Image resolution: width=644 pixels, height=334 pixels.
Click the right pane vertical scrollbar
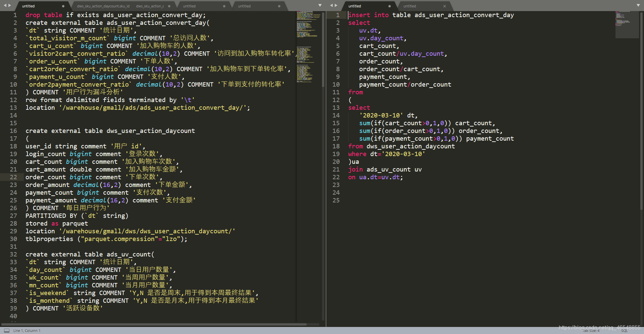point(641,111)
